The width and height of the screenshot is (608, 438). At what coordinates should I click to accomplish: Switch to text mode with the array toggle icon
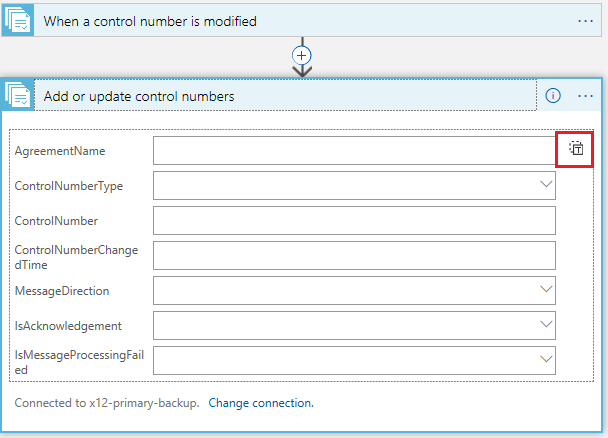click(x=576, y=148)
